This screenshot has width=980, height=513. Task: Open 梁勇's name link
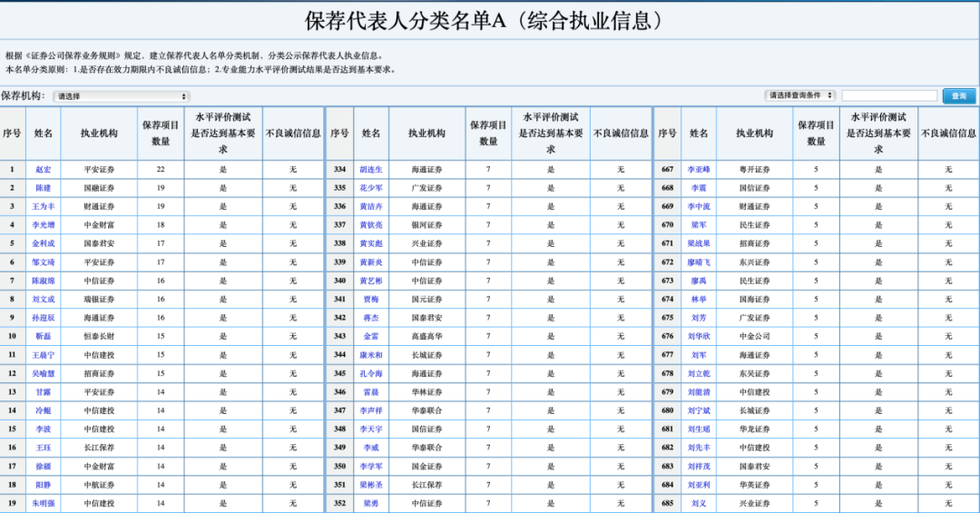pyautogui.click(x=370, y=503)
